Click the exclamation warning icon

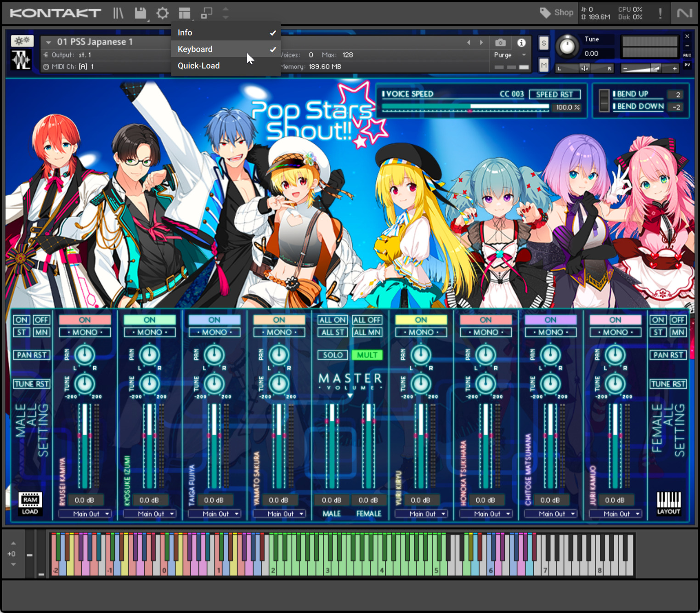(x=660, y=13)
